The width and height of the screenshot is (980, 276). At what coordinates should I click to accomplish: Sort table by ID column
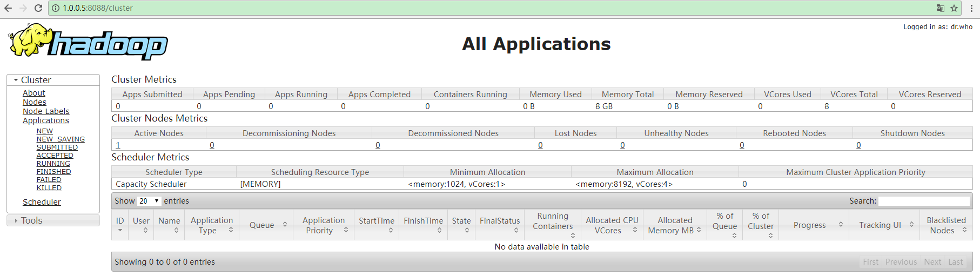tap(120, 225)
